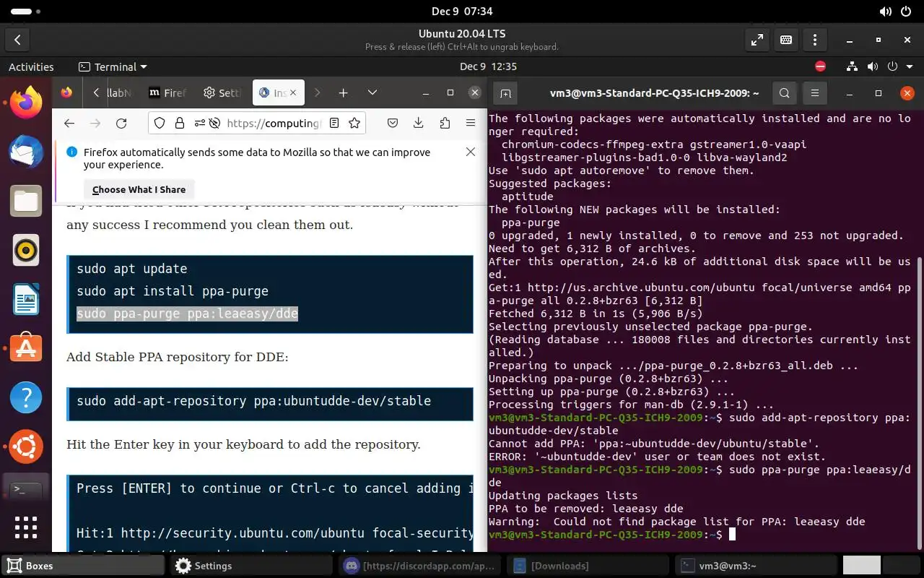Open the Boxes three-dot menu
The width and height of the screenshot is (924, 578).
[x=815, y=40]
